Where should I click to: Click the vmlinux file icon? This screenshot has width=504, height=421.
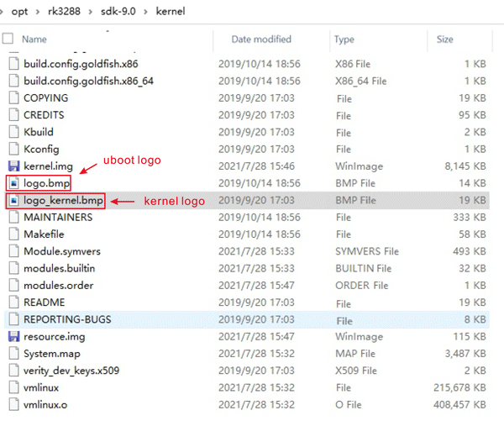click(13, 387)
